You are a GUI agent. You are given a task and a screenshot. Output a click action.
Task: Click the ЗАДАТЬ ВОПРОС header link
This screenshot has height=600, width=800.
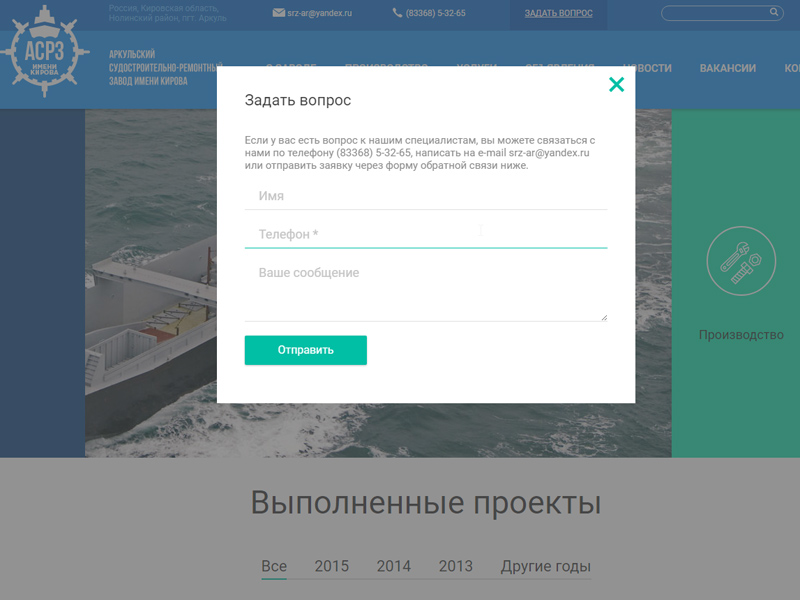click(559, 13)
